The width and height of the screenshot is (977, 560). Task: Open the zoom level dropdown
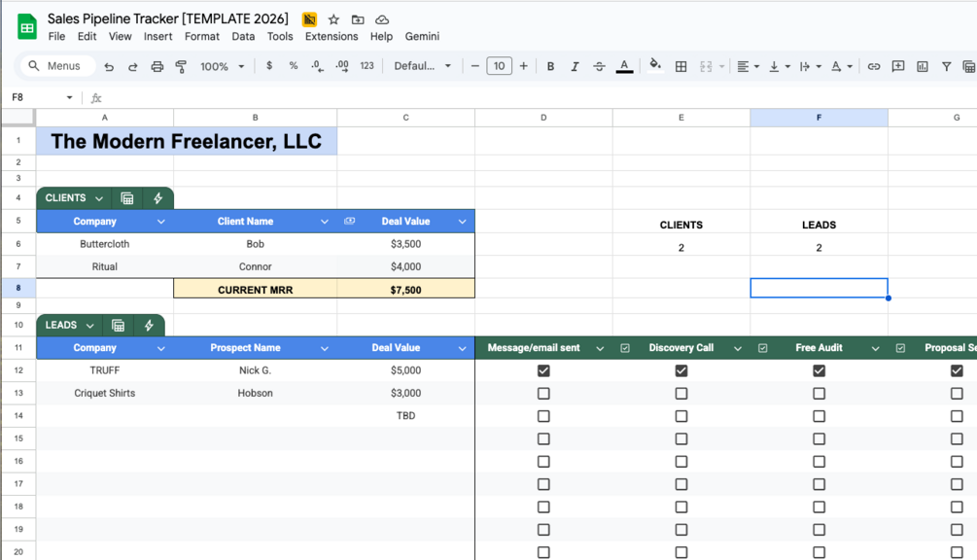[x=222, y=66]
